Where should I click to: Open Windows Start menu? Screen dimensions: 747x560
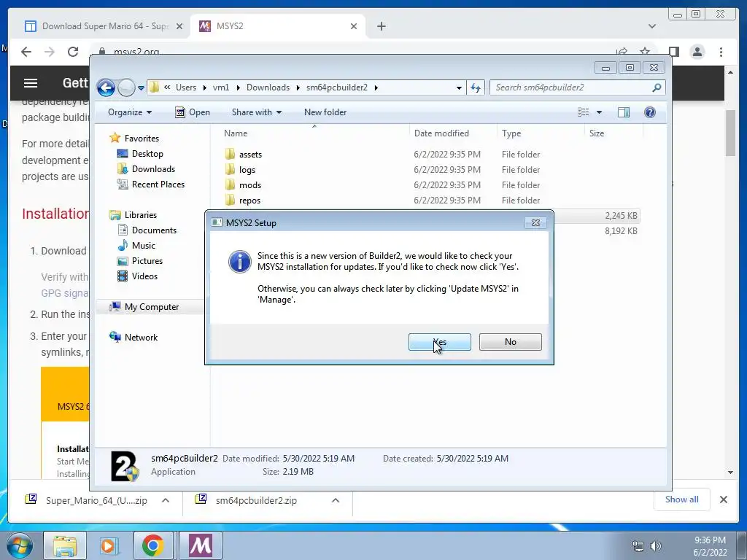click(20, 546)
